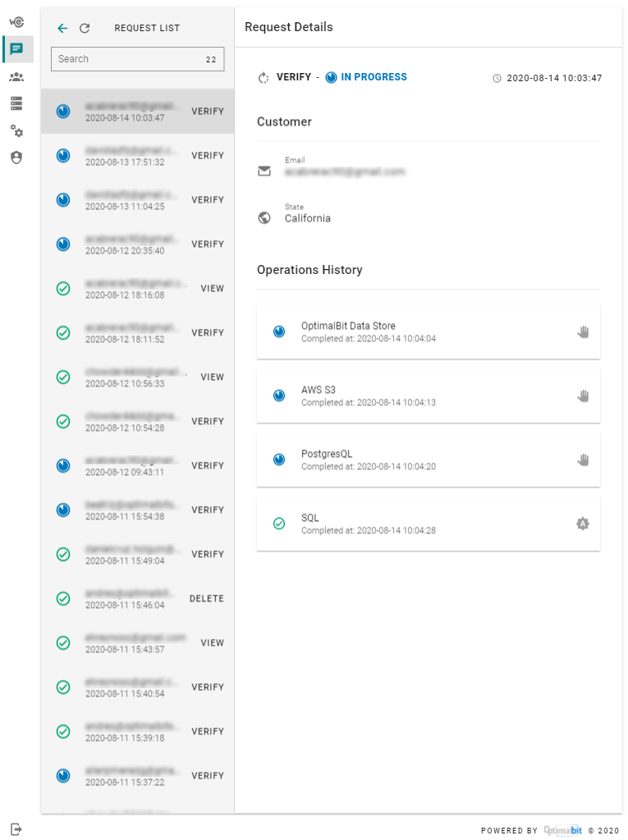Click the Operations History heading
The width and height of the screenshot is (628, 840).
pyautogui.click(x=309, y=270)
